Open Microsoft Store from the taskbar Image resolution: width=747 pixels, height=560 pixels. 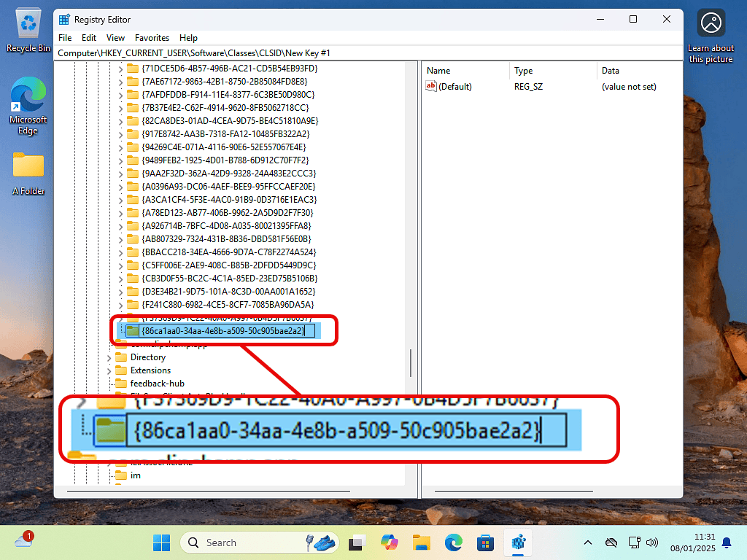click(x=486, y=542)
